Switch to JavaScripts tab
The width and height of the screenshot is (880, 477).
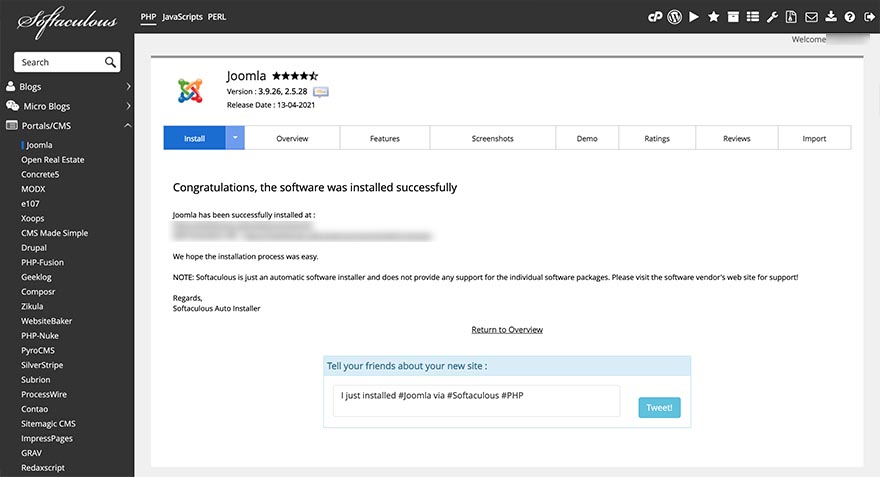pyautogui.click(x=182, y=17)
